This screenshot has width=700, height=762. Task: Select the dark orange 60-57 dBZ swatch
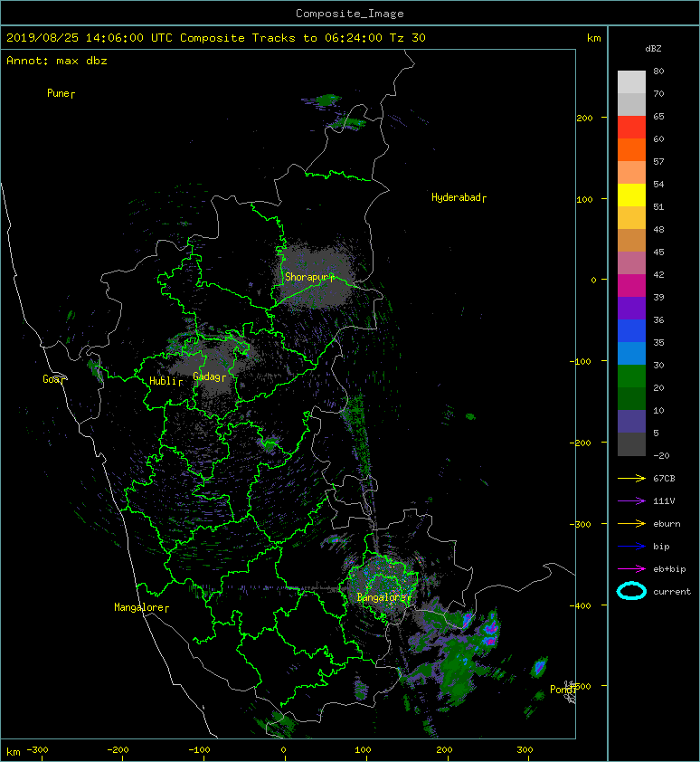pyautogui.click(x=631, y=149)
